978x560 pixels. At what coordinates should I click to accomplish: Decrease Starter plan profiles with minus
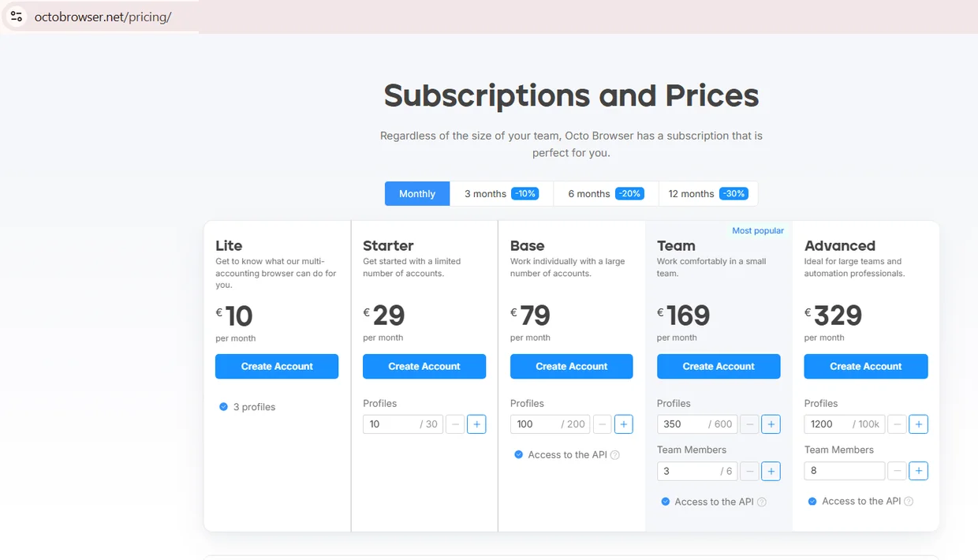point(455,424)
